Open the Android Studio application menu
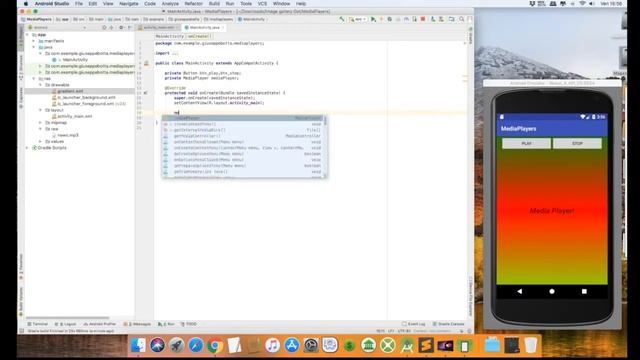The image size is (640, 360). coord(51,4)
